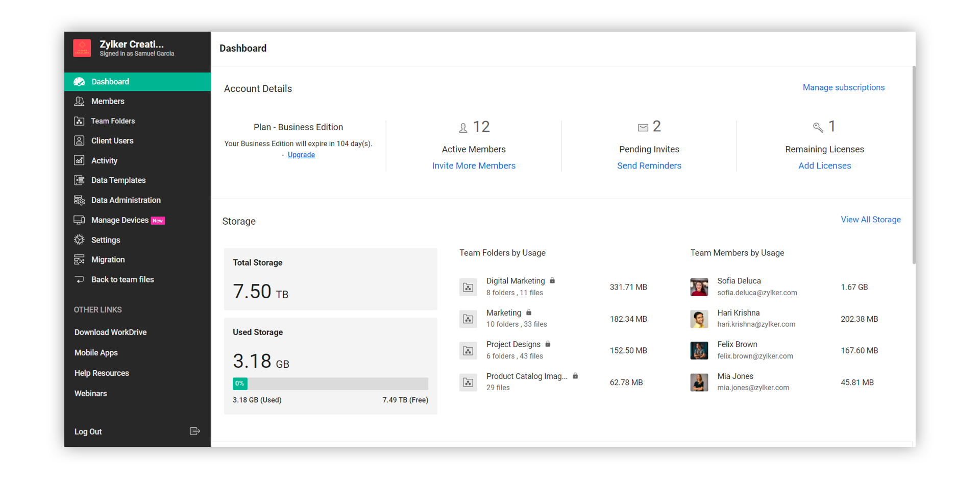
Task: Click the Project Designs folder icon
Action: pos(468,351)
